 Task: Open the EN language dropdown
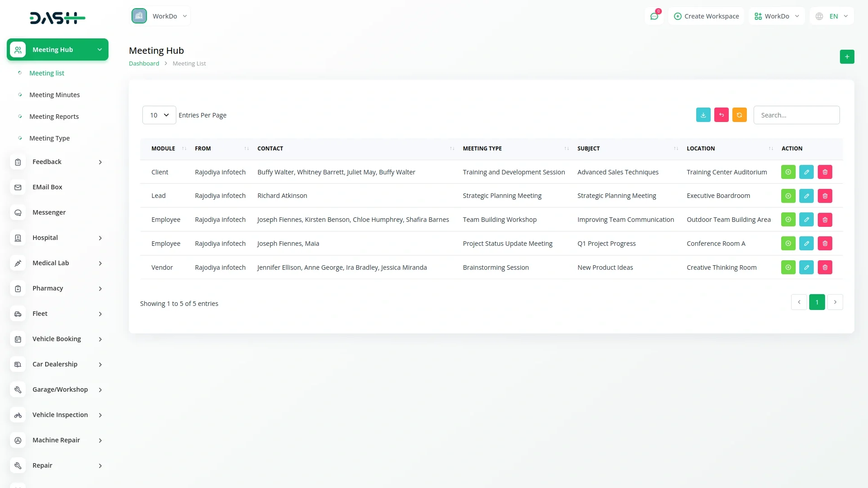(x=833, y=16)
